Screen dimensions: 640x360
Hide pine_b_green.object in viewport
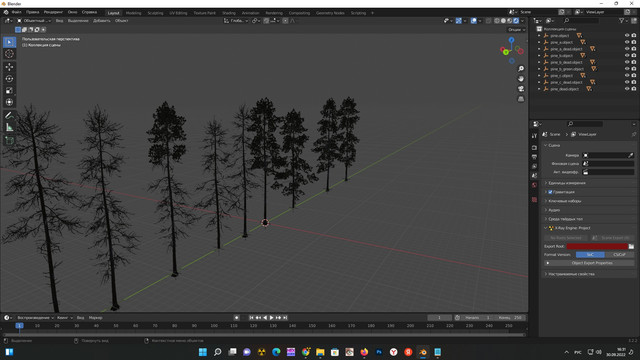(x=627, y=69)
